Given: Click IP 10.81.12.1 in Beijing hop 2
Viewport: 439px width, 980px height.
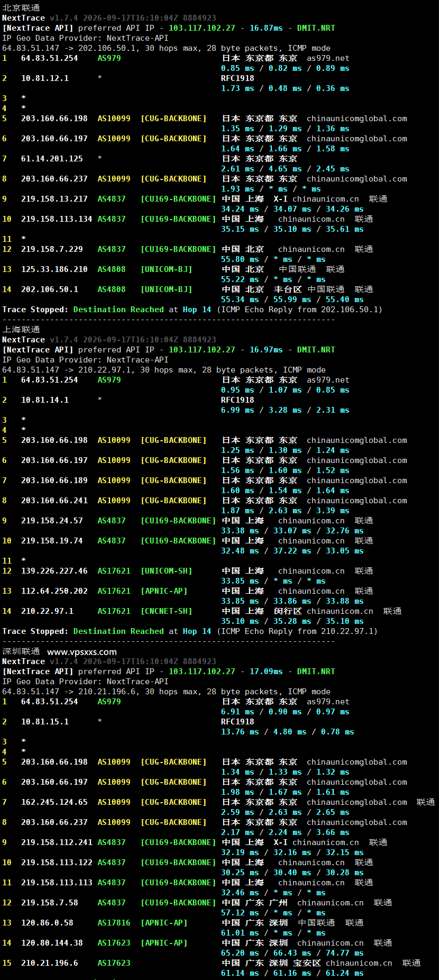Looking at the screenshot, I should point(45,78).
